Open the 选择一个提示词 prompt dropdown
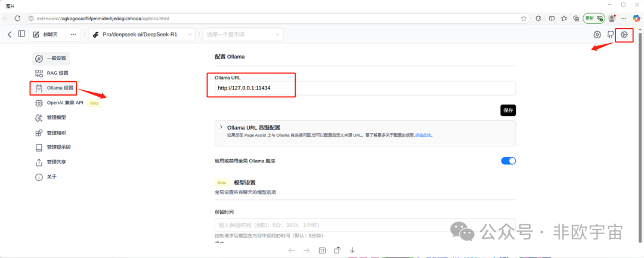 pos(243,35)
